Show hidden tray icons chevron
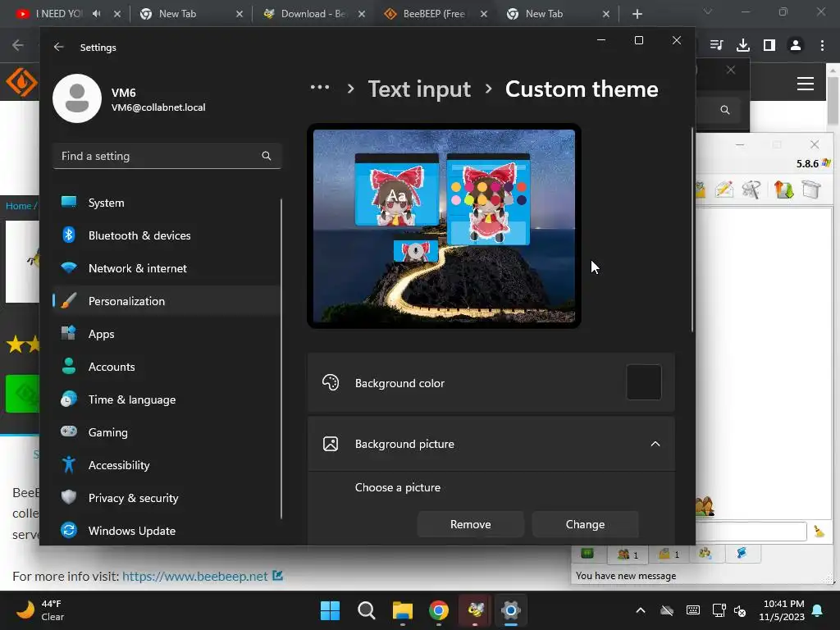Image resolution: width=840 pixels, height=630 pixels. pos(640,610)
